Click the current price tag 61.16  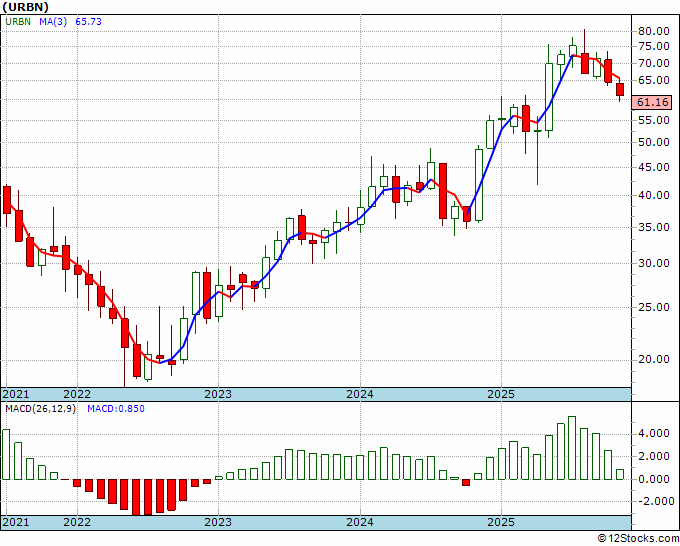[653, 102]
